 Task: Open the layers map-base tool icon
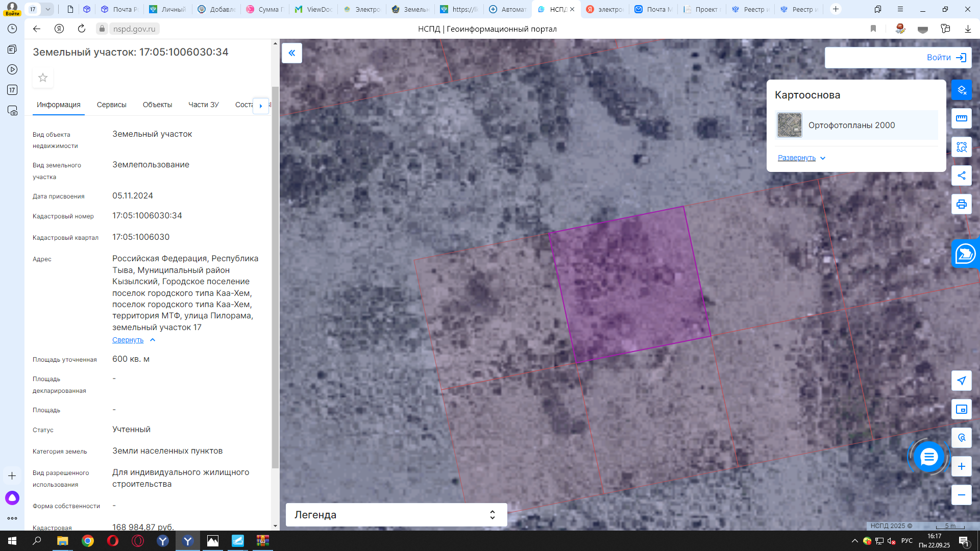tap(961, 90)
